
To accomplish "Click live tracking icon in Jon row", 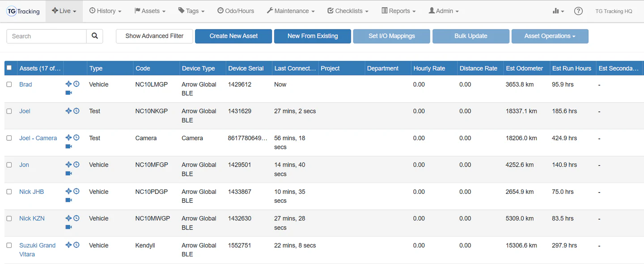I will click(x=68, y=164).
